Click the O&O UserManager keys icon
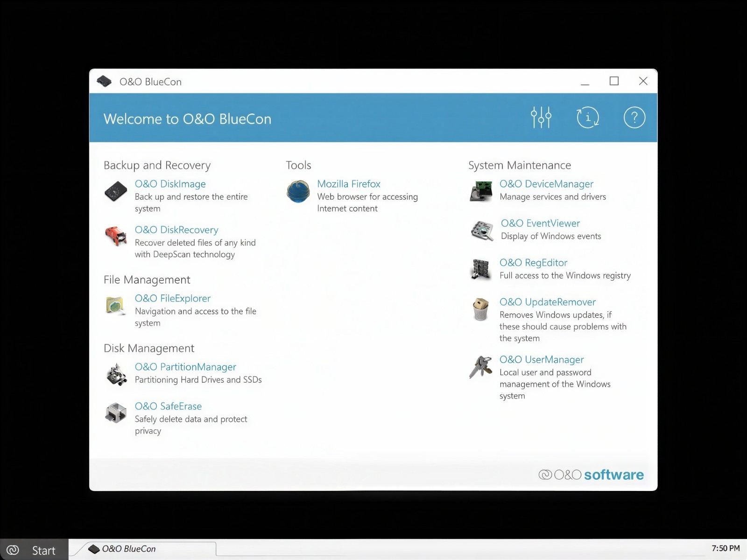747x560 pixels. pos(481,367)
